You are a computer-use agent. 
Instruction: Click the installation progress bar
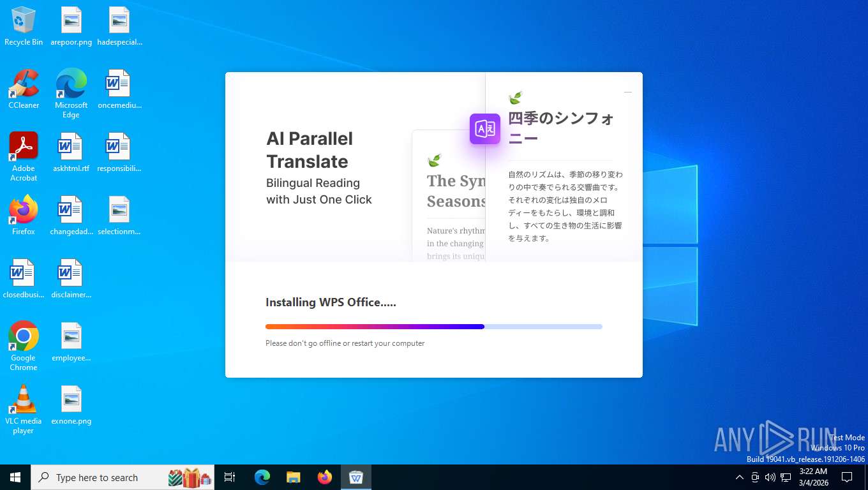click(x=434, y=327)
